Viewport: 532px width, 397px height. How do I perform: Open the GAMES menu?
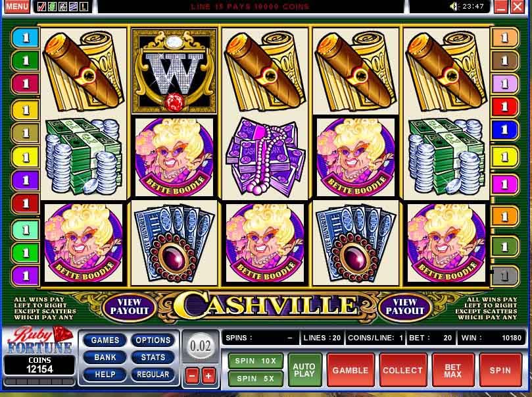[x=105, y=340]
